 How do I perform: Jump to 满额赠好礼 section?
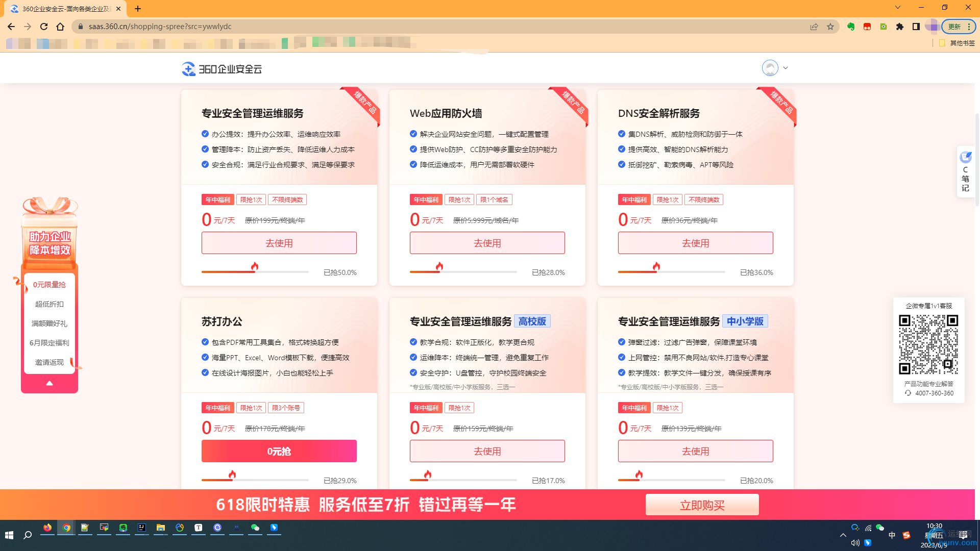click(50, 323)
